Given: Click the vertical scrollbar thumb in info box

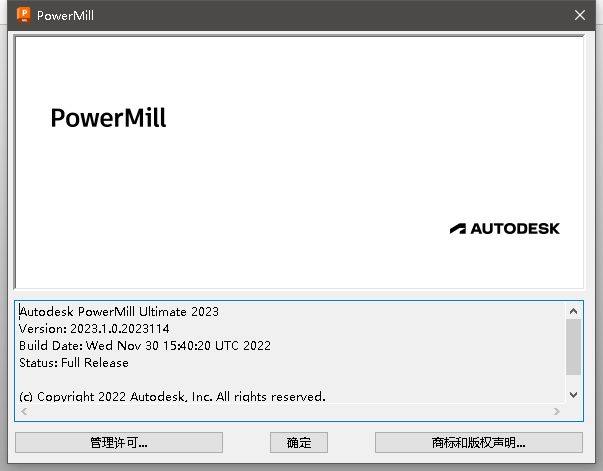Looking at the screenshot, I should (573, 347).
